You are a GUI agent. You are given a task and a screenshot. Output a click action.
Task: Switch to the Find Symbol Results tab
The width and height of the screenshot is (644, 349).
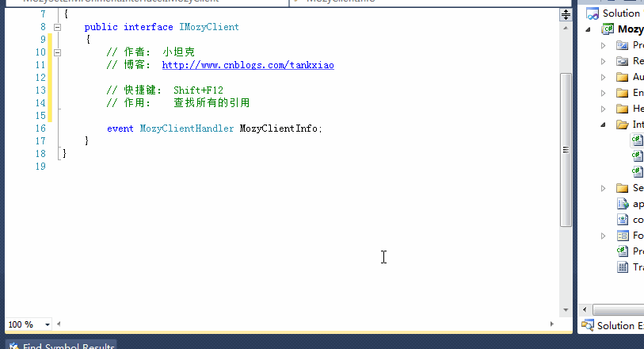click(x=63, y=345)
